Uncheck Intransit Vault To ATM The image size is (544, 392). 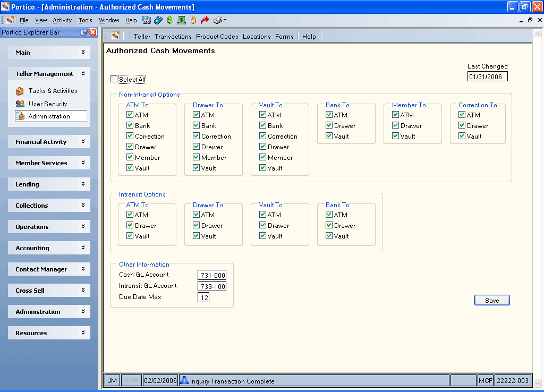(262, 215)
